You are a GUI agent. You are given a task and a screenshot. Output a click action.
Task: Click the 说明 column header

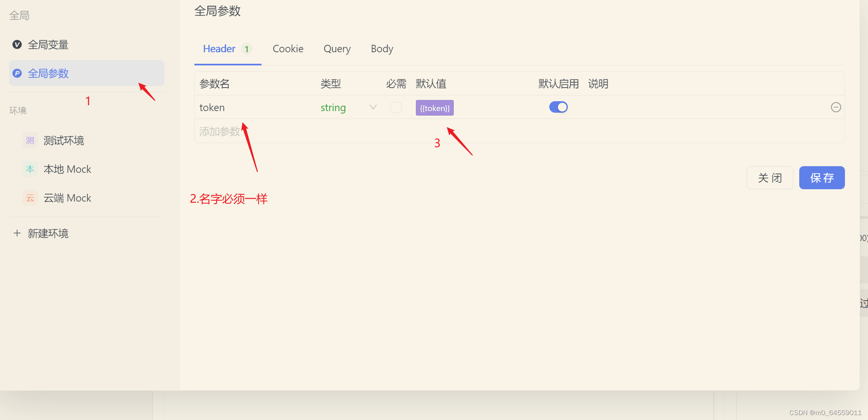598,84
